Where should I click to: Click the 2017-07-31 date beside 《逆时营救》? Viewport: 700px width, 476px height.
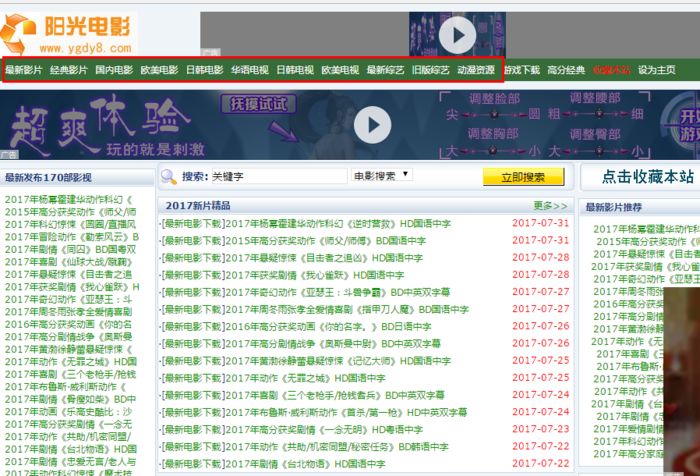[x=541, y=223]
